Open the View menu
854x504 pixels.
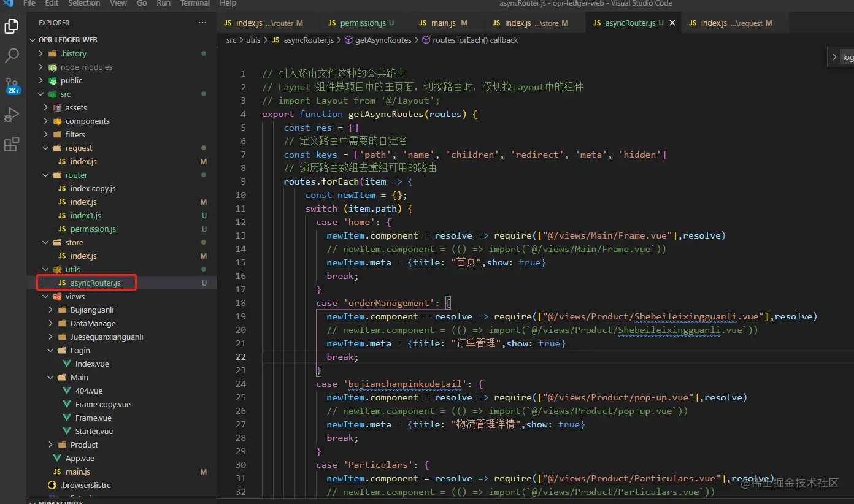click(x=118, y=3)
